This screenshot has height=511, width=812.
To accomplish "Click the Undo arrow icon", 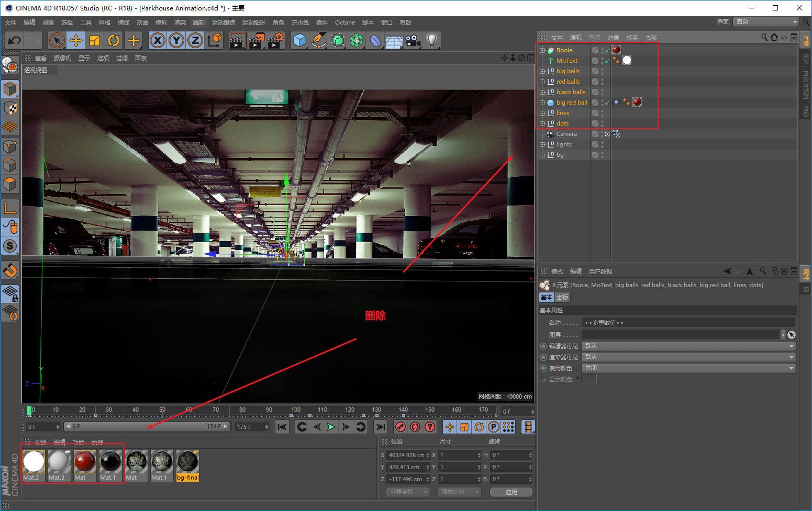I will pyautogui.click(x=14, y=40).
